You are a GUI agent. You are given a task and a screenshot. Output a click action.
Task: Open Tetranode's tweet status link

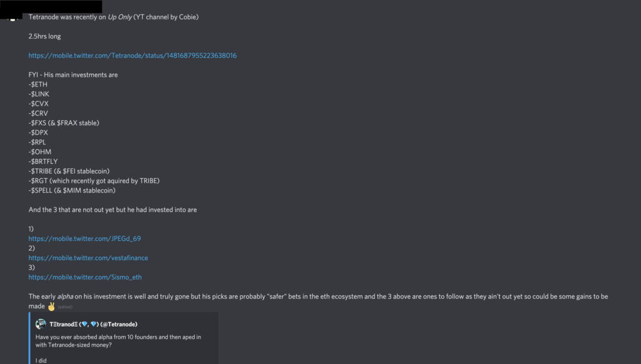pyautogui.click(x=132, y=55)
